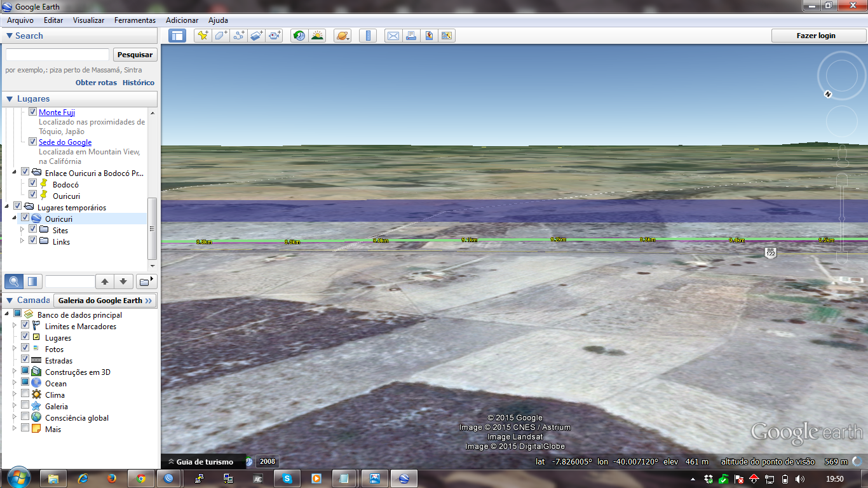Show sunlight across the landscape
The image size is (868, 488).
click(x=317, y=36)
